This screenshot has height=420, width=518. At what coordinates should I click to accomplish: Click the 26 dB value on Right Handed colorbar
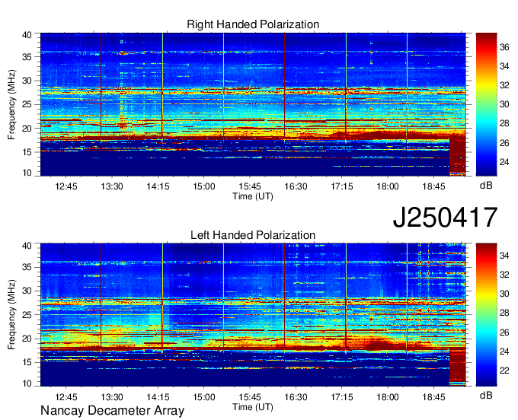point(504,143)
